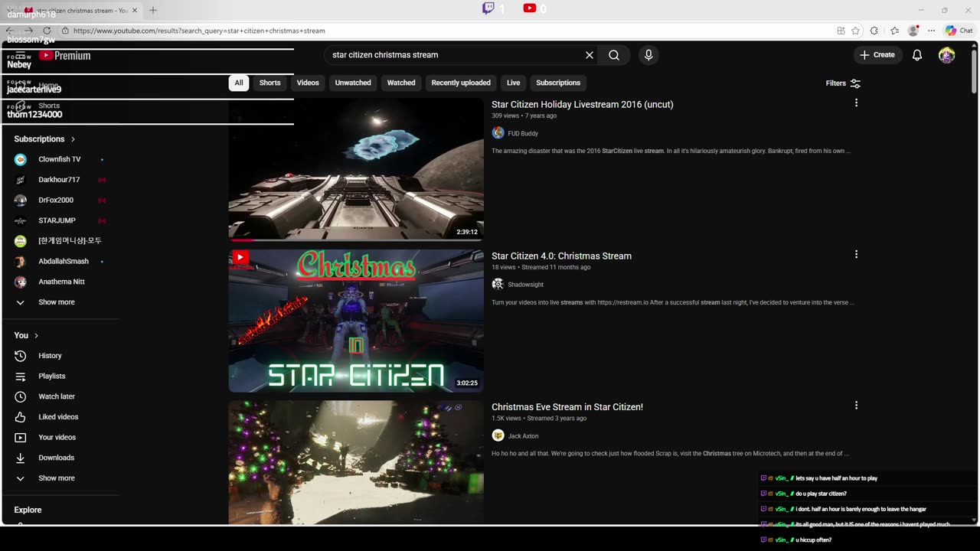Click the YouTube Premium logo
The height and width of the screenshot is (551, 980).
coord(65,56)
